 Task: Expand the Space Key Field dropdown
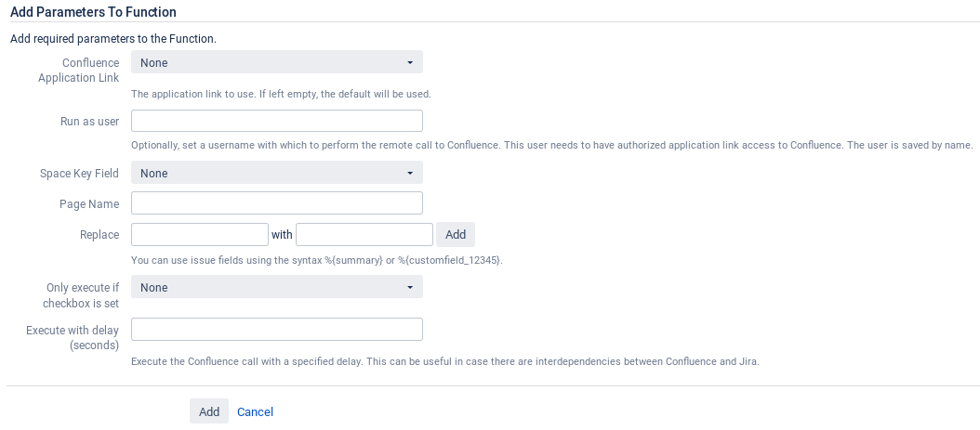coord(277,173)
